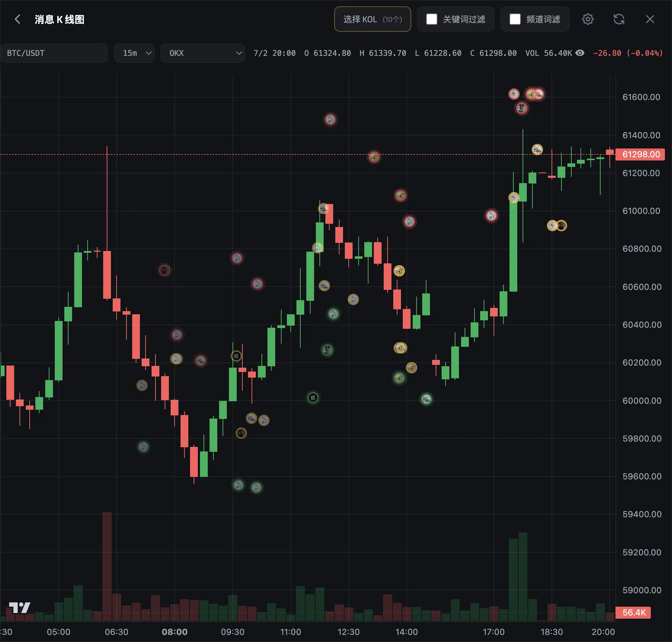Viewport: 672px width, 642px height.
Task: Click the red 56.4K volume label
Action: pyautogui.click(x=633, y=613)
